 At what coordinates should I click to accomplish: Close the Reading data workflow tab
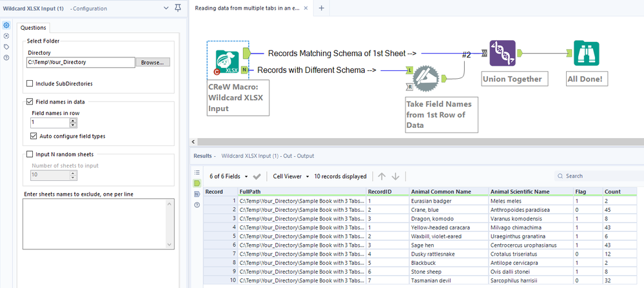(306, 8)
